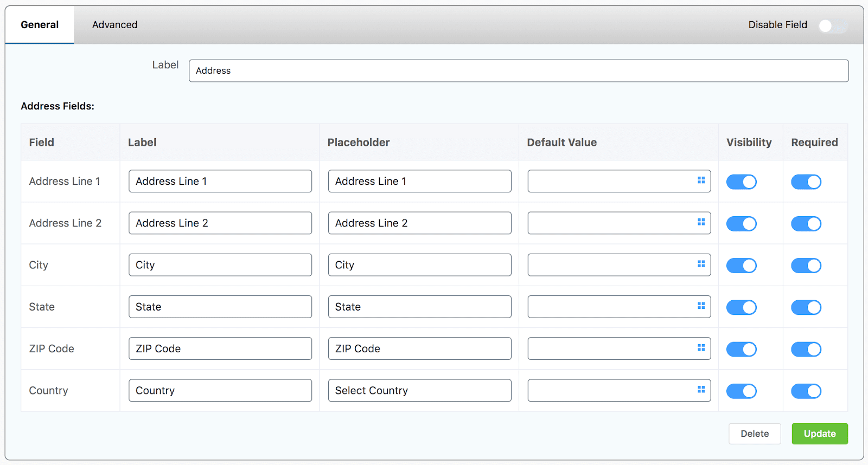Disable Required toggle for ZIP Code
Viewport: 868px width, 465px height.
806,350
